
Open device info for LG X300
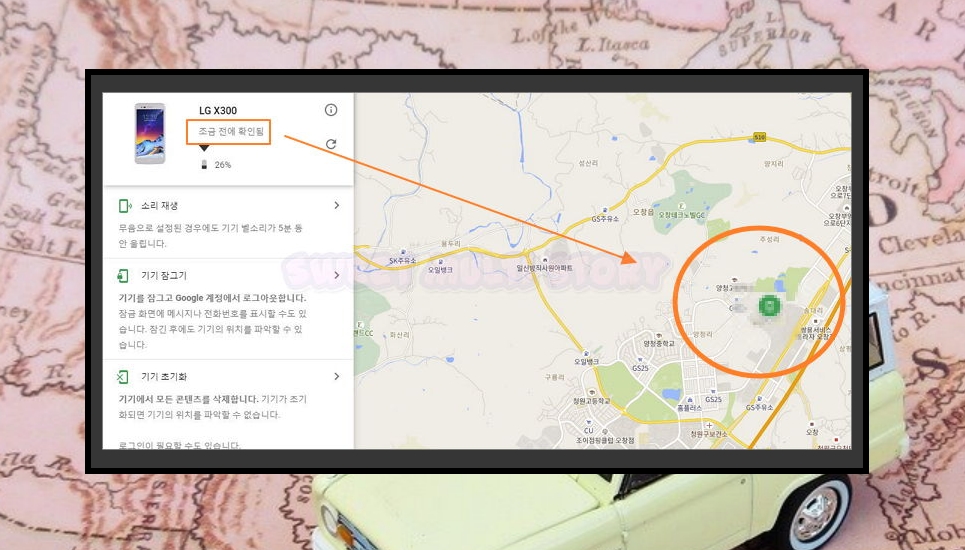point(331,110)
